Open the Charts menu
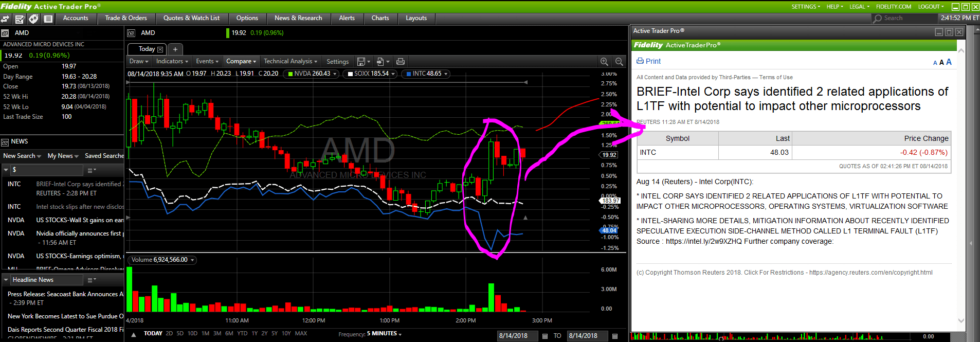Screen dimensions: 980x342 coord(380,18)
